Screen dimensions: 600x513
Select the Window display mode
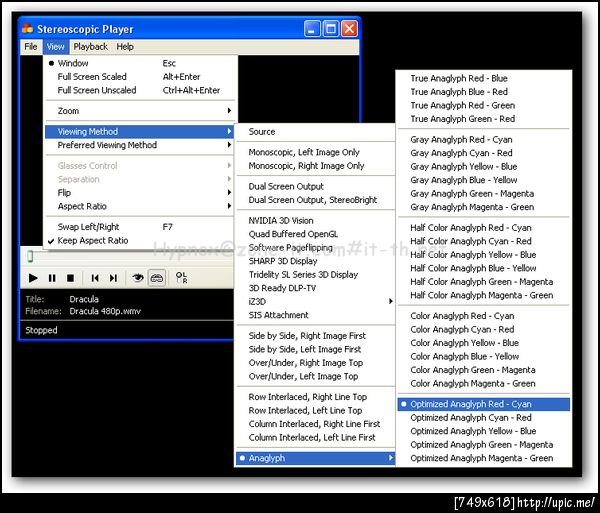point(140,63)
